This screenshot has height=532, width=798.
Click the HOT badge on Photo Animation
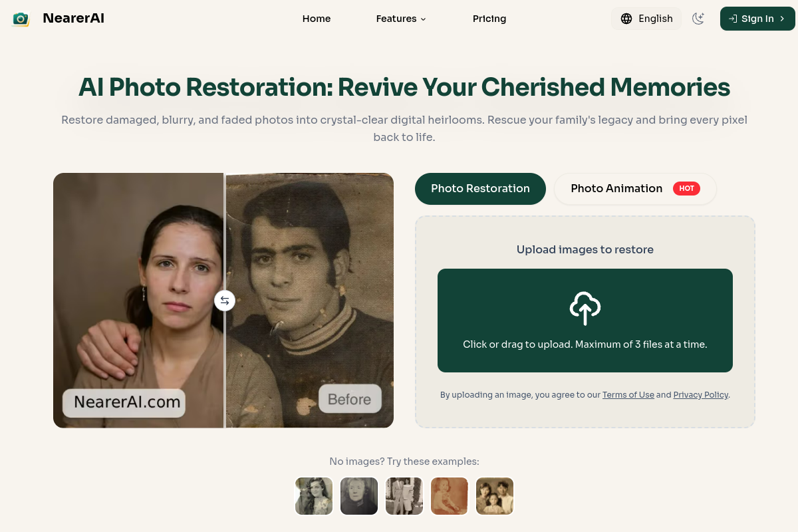click(x=687, y=188)
